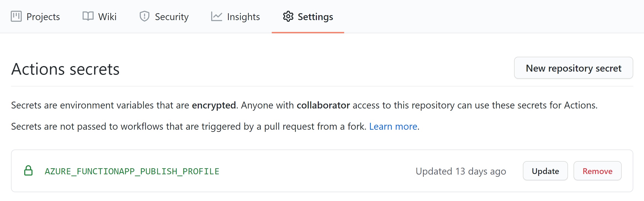644x201 pixels.
Task: Click the Updated 13 days ago text
Action: click(461, 171)
